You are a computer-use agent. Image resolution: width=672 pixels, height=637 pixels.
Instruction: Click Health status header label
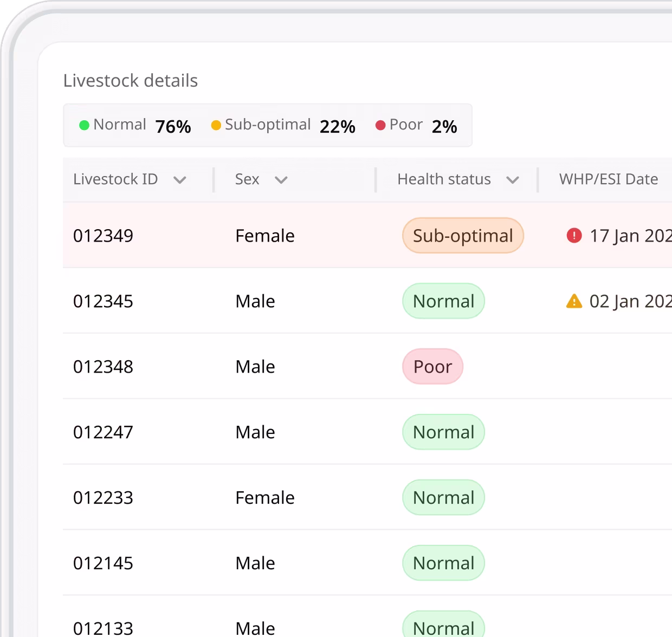444,179
